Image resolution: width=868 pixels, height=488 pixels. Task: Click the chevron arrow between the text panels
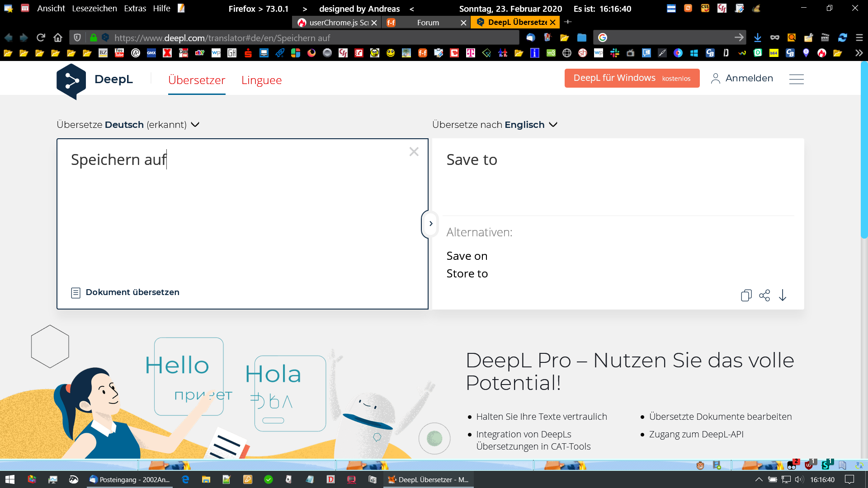(431, 224)
